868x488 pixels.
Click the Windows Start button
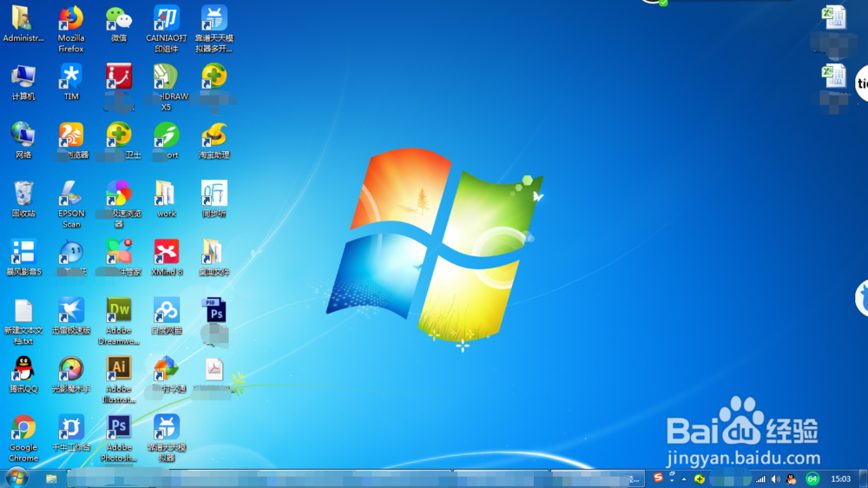pyautogui.click(x=16, y=478)
